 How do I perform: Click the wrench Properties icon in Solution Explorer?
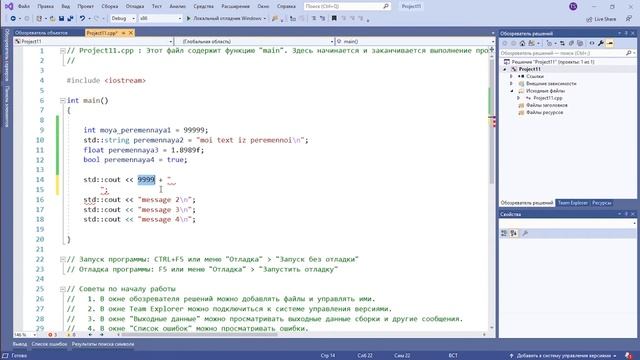601,43
